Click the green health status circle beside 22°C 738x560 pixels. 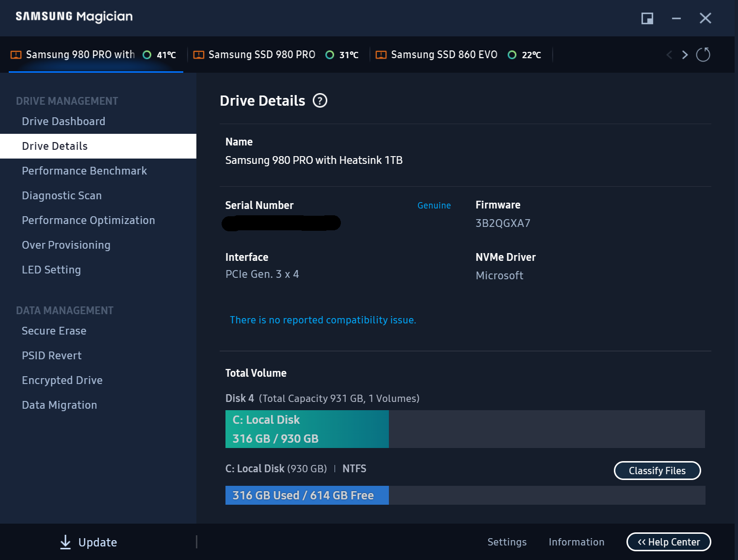pos(512,55)
